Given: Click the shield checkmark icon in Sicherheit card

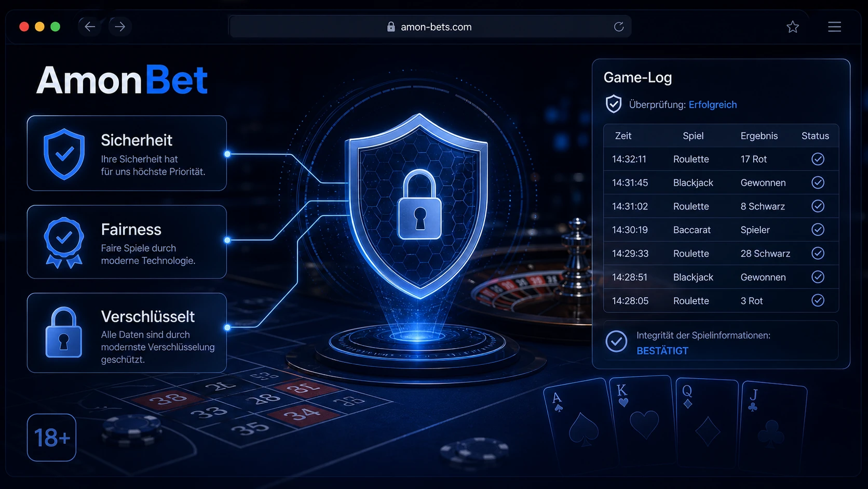Looking at the screenshot, I should pyautogui.click(x=64, y=154).
